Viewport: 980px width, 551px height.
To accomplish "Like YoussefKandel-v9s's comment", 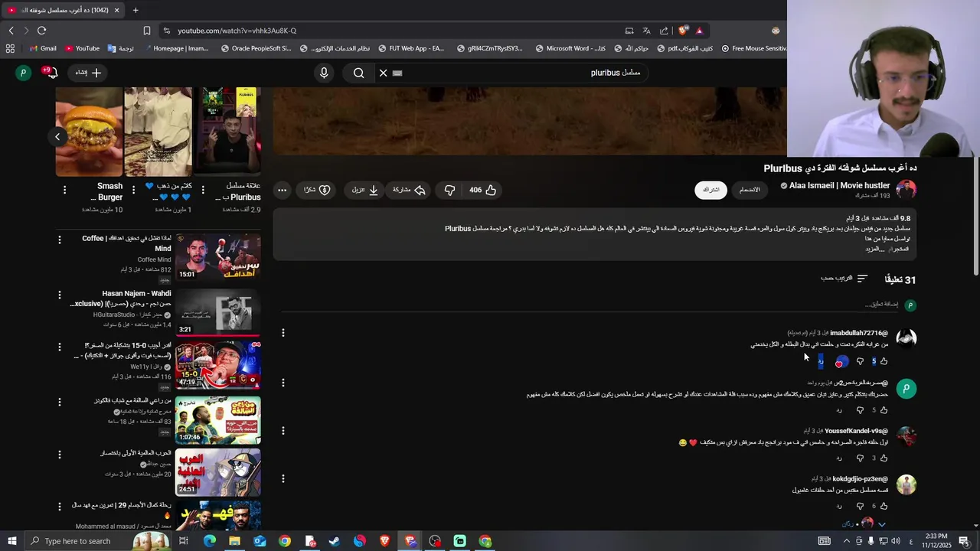I will click(884, 458).
